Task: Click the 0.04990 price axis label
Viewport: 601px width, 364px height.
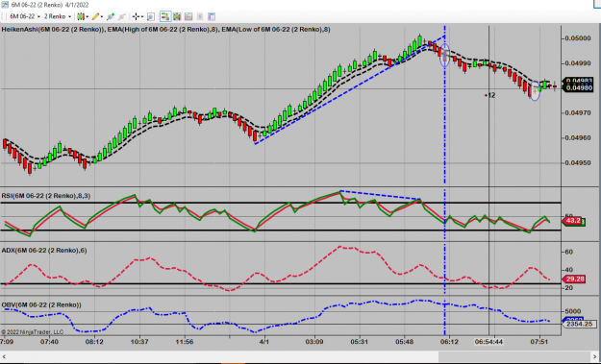Action: pos(578,63)
